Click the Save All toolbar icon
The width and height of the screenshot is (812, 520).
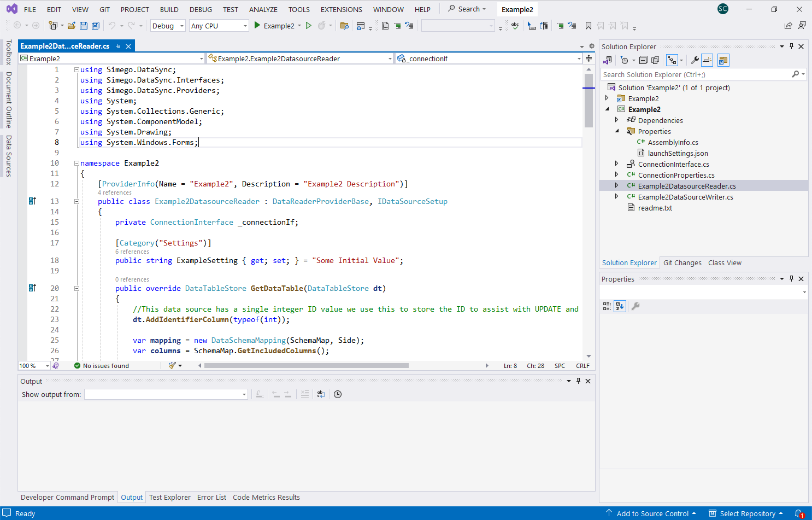click(96, 26)
